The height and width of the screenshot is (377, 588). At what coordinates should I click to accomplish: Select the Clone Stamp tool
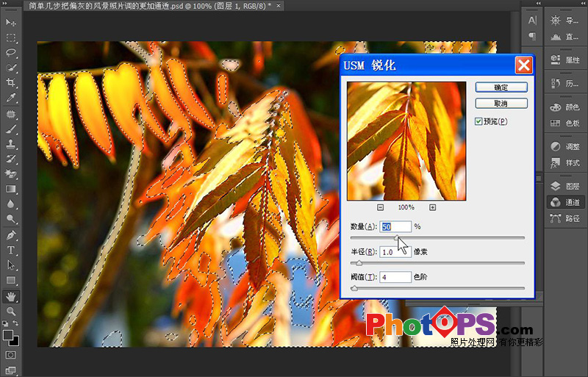[x=10, y=144]
